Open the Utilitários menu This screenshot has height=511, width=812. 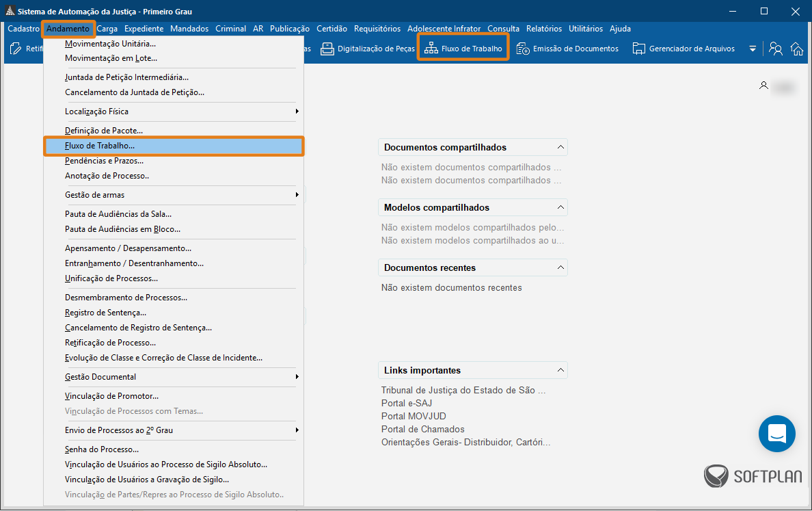586,29
